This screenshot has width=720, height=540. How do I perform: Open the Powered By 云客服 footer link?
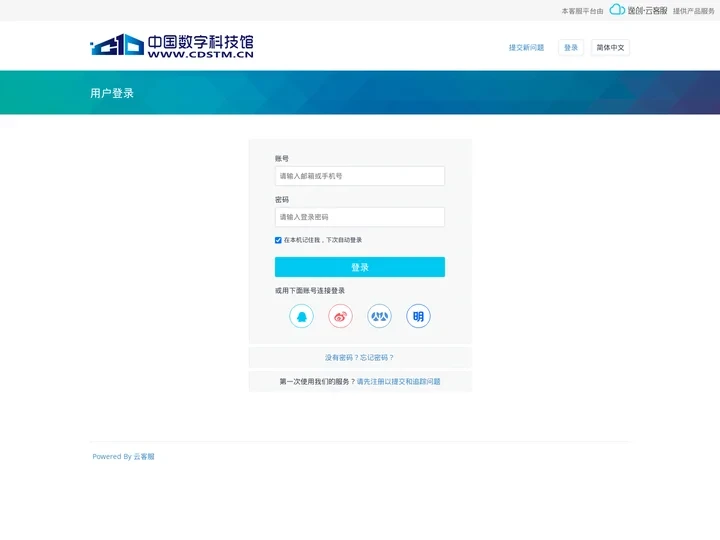point(124,456)
